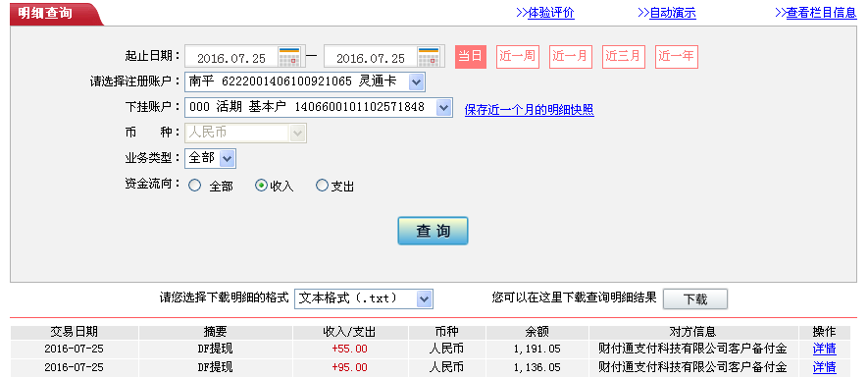Select the 1,191.05 balance cell

(536, 350)
